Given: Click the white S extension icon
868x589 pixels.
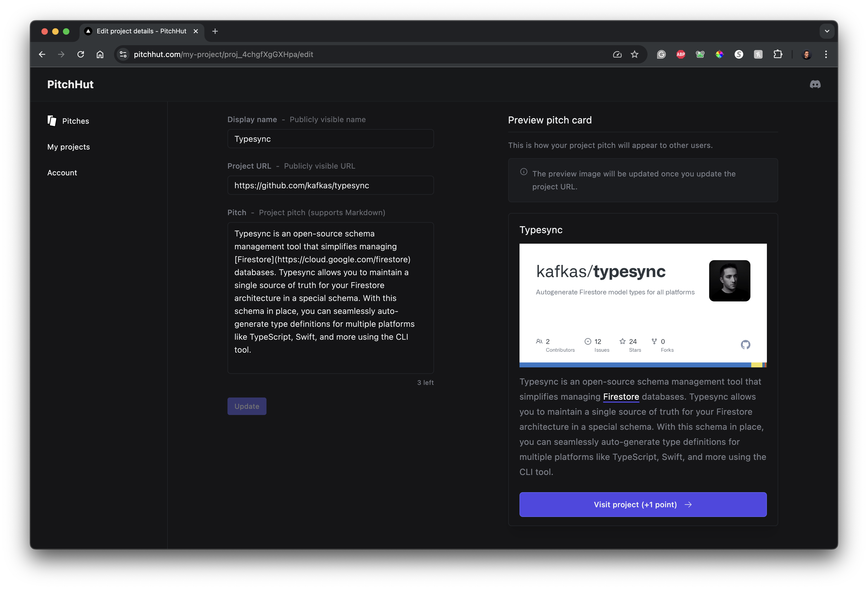Looking at the screenshot, I should tap(739, 55).
